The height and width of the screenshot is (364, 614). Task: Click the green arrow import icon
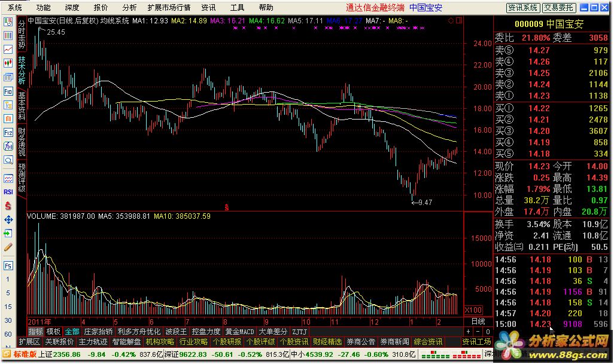click(8, 234)
